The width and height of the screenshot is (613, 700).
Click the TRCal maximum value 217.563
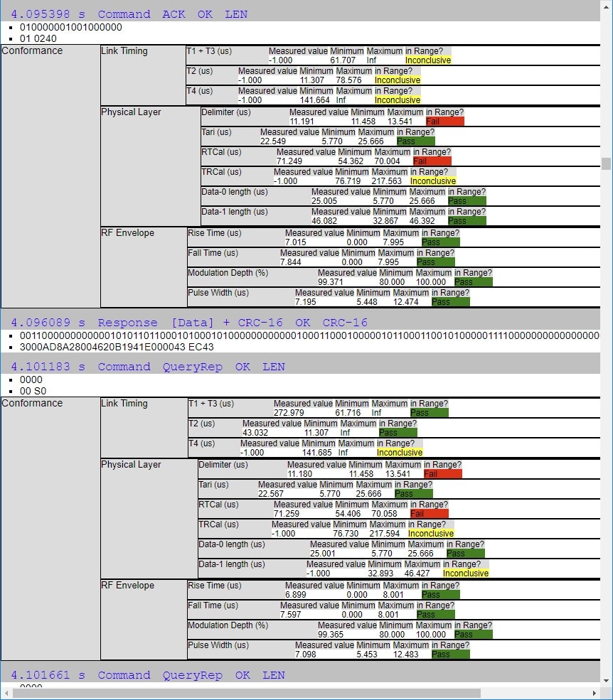386,181
